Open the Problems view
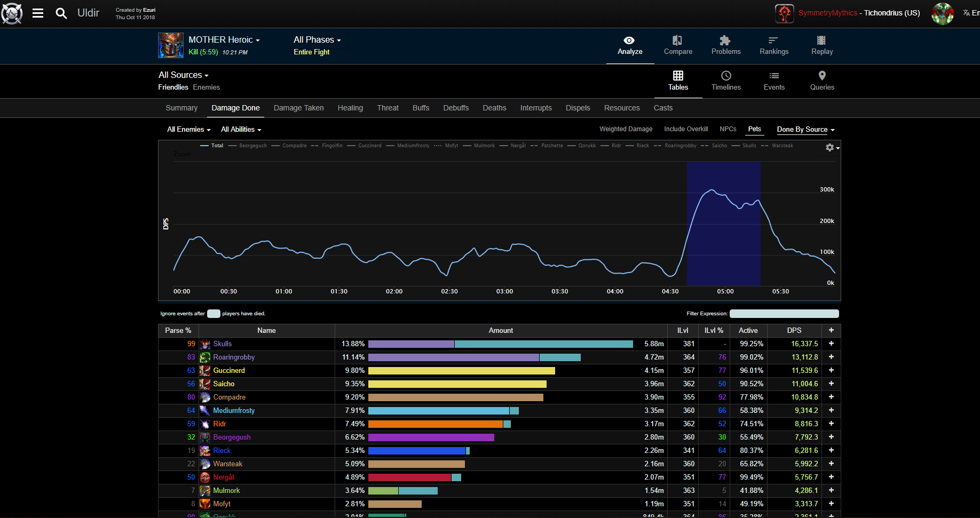 tap(726, 46)
